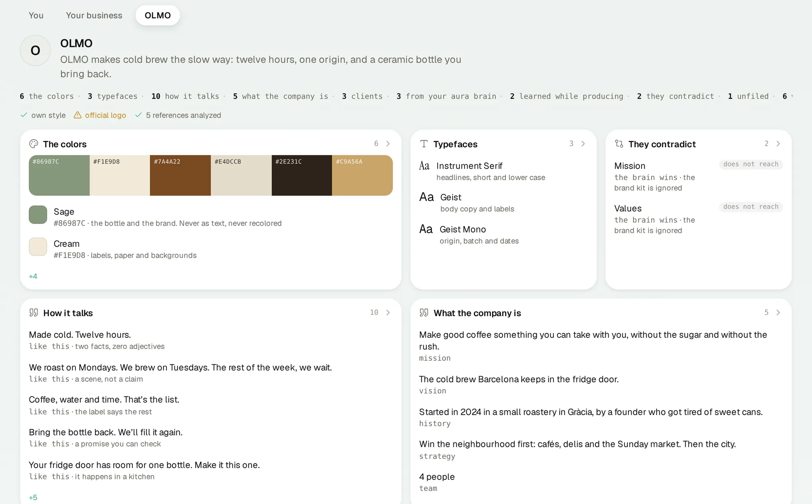
Task: Open How it talks chevron arrow
Action: pos(388,312)
